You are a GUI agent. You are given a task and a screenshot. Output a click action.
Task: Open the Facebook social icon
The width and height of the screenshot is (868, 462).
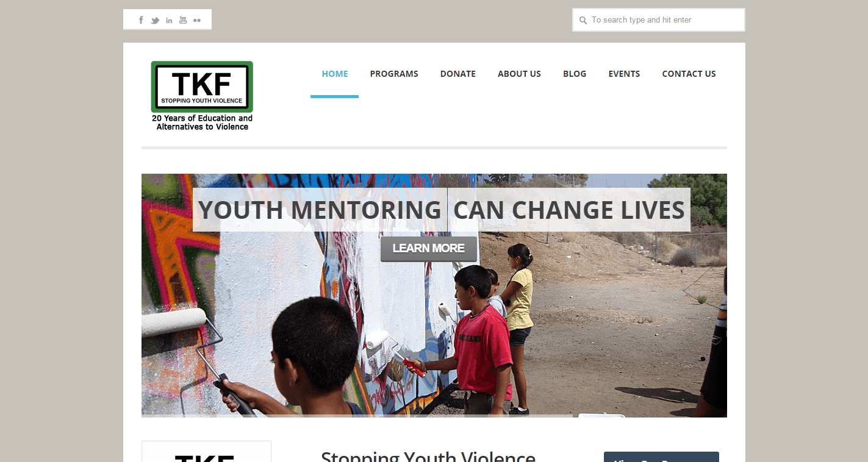pyautogui.click(x=141, y=20)
